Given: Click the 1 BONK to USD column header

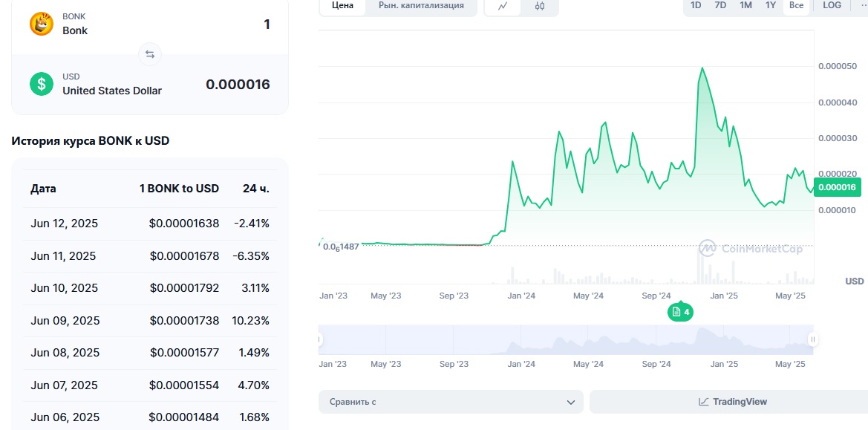Looking at the screenshot, I should pos(180,189).
